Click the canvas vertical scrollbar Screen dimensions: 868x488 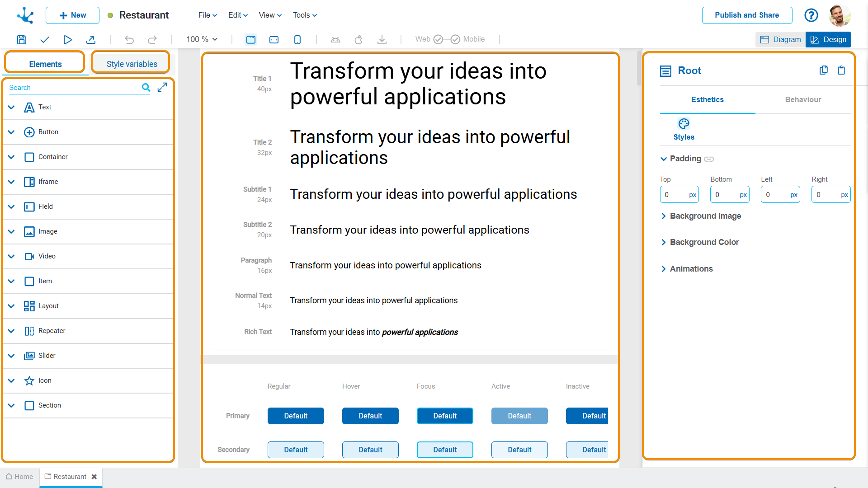(x=639, y=68)
